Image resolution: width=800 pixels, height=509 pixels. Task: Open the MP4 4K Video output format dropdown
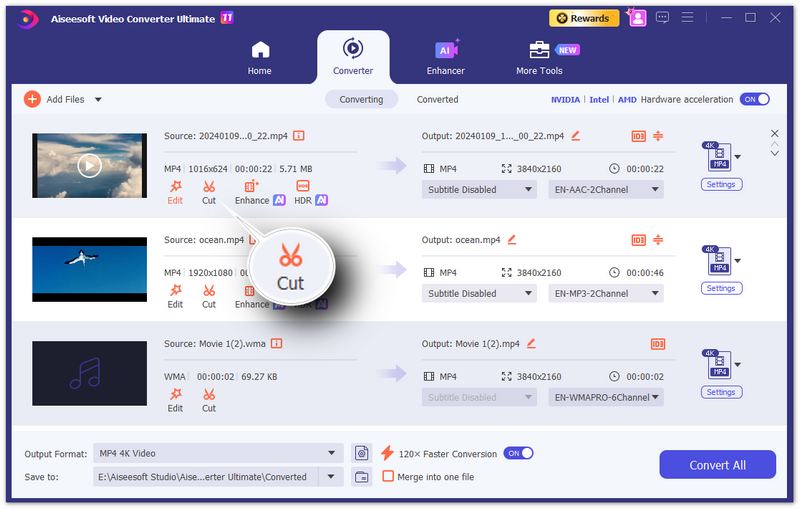click(218, 453)
